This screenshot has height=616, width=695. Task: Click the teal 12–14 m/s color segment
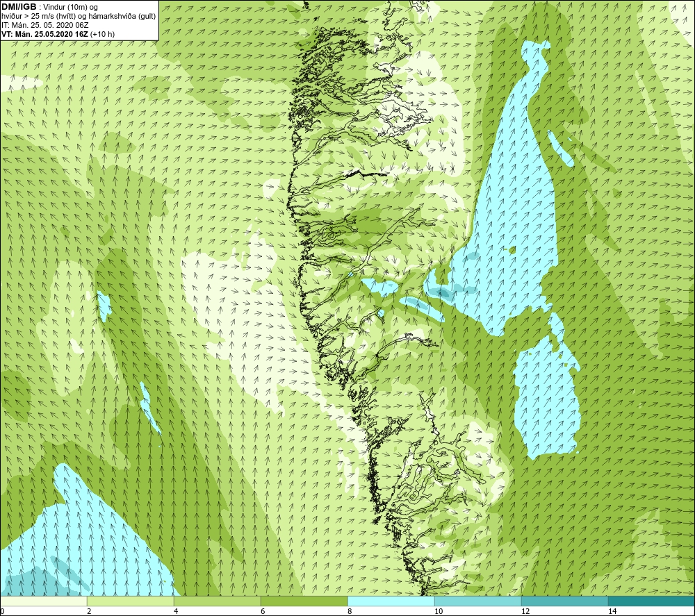pos(564,601)
